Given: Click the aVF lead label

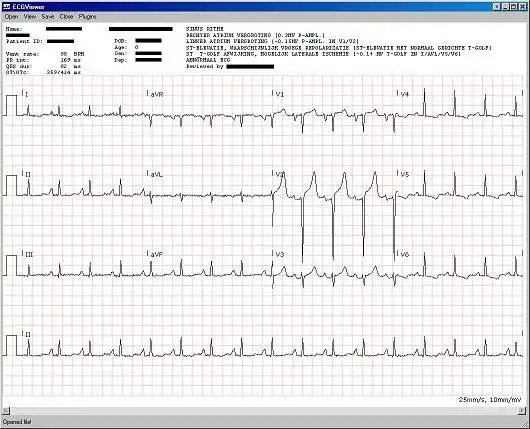Looking at the screenshot, I should pyautogui.click(x=156, y=255).
